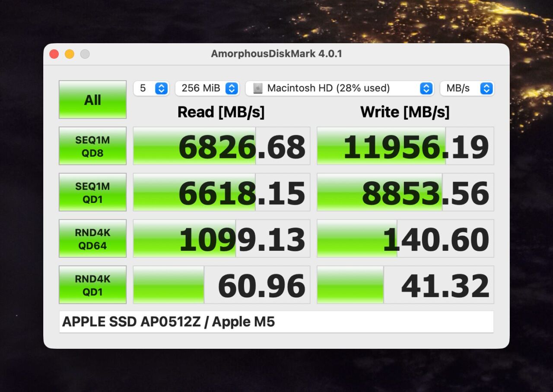553x392 pixels.
Task: Click the 41.32 RND4K QD1 write result
Action: pos(405,285)
